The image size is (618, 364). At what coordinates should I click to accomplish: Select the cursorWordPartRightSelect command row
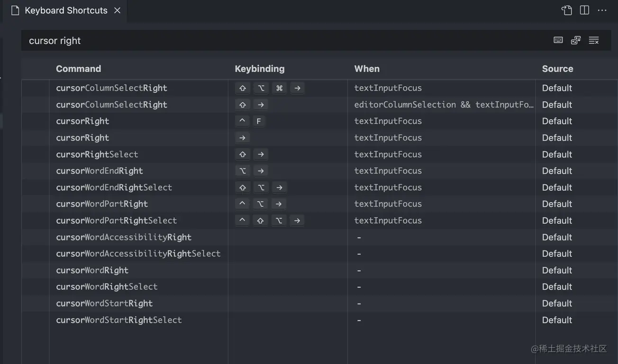(116, 221)
